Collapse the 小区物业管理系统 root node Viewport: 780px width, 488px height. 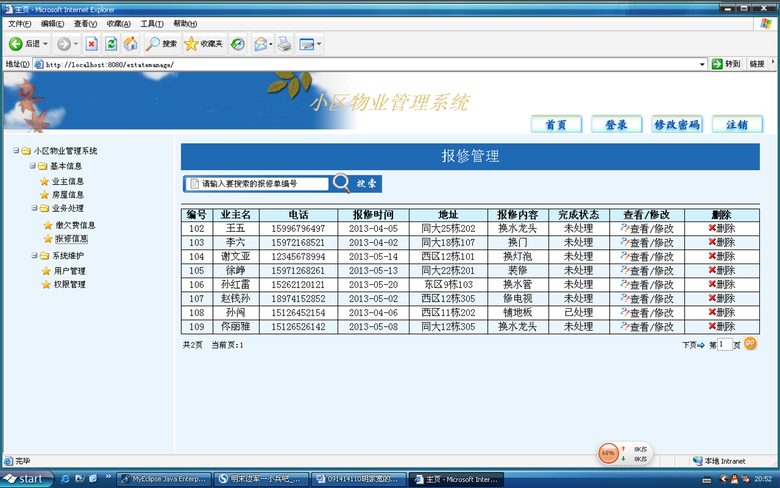coord(16,150)
